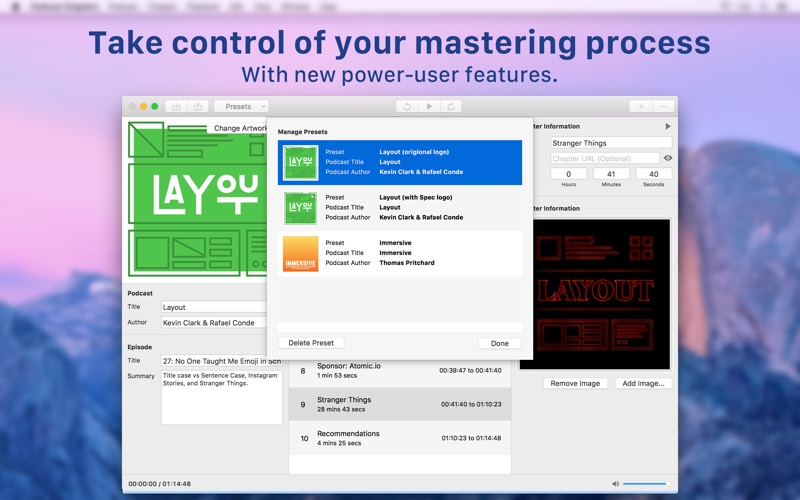The height and width of the screenshot is (500, 800).
Task: Open the Presets dropdown in toolbar
Action: [x=241, y=107]
